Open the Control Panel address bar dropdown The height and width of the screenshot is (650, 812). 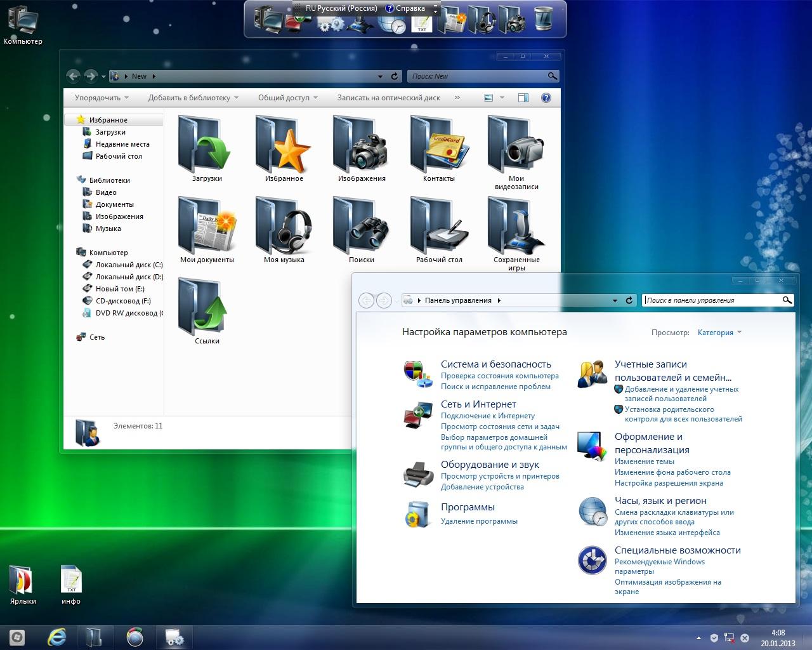tap(615, 300)
